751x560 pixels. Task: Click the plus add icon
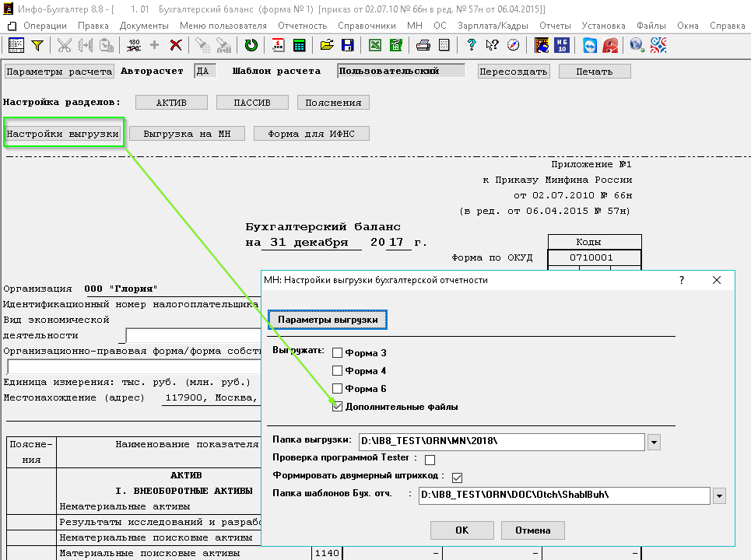[x=154, y=45]
